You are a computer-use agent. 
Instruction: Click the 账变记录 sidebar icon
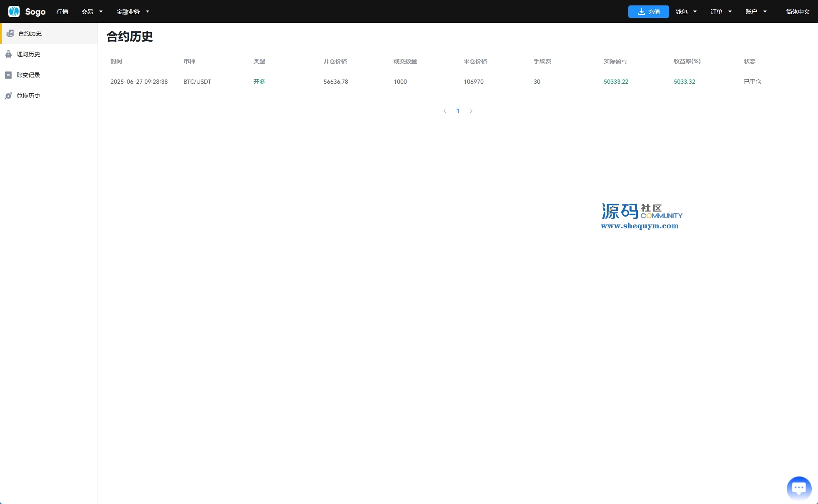8,75
